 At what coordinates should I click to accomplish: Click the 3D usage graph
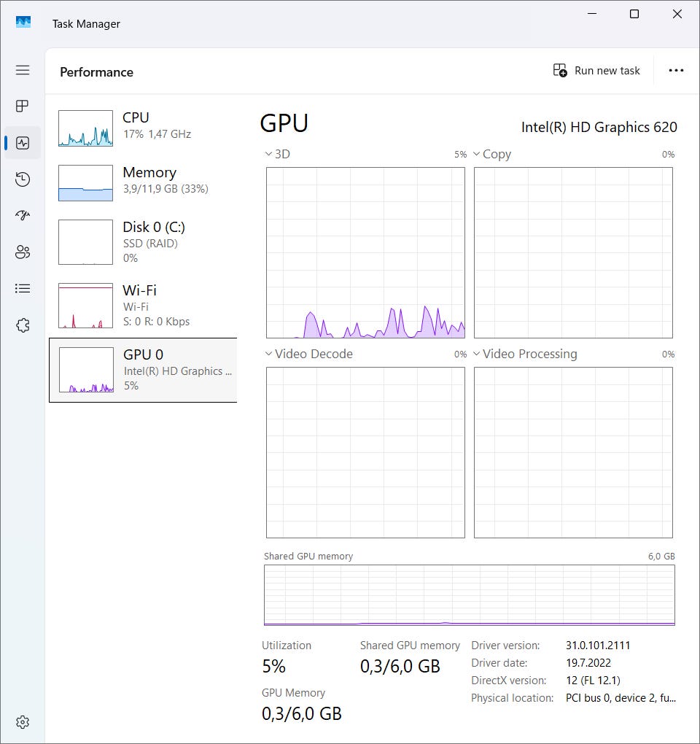click(365, 252)
